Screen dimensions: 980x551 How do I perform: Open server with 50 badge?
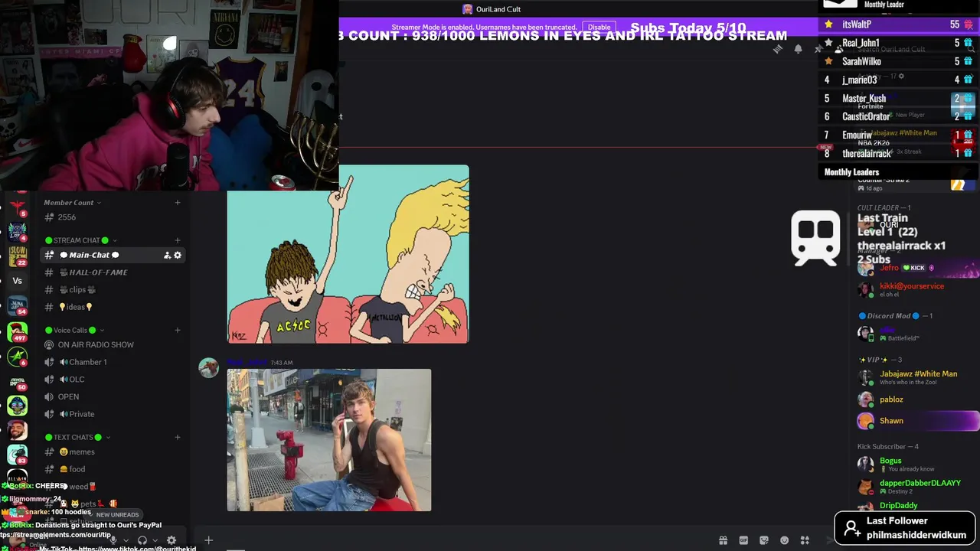(x=17, y=381)
